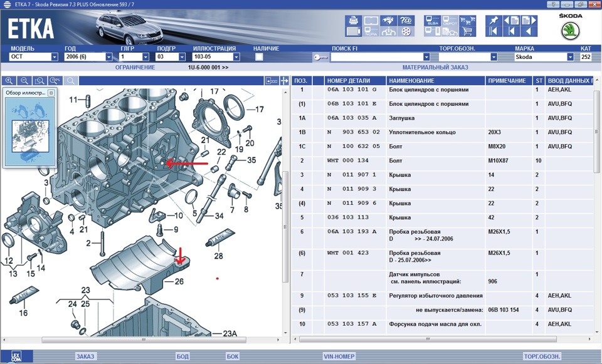Click the single-bar left arrow icon
Image resolution: width=602 pixels, height=364 pixels.
click(512, 31)
